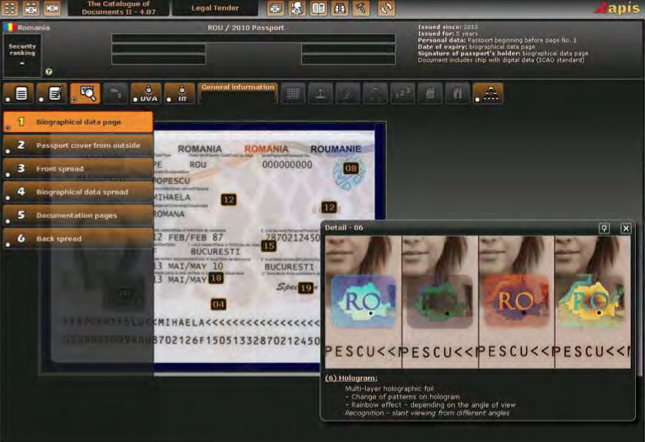645x442 pixels.
Task: Click the apis logo
Action: click(x=617, y=8)
